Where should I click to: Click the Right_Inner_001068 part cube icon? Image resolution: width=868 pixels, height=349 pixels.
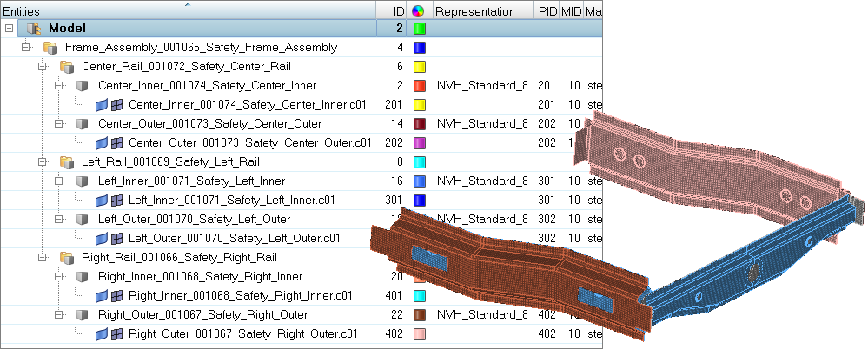[82, 277]
